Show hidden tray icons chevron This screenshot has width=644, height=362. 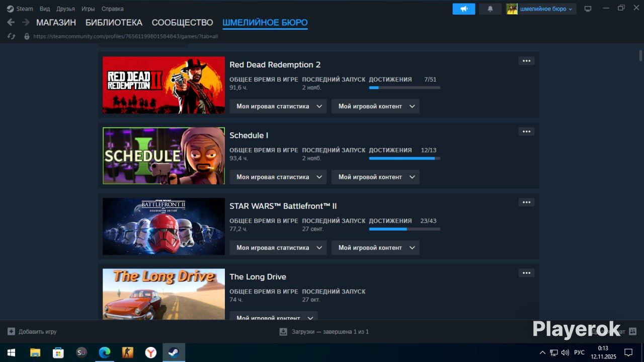pos(542,352)
